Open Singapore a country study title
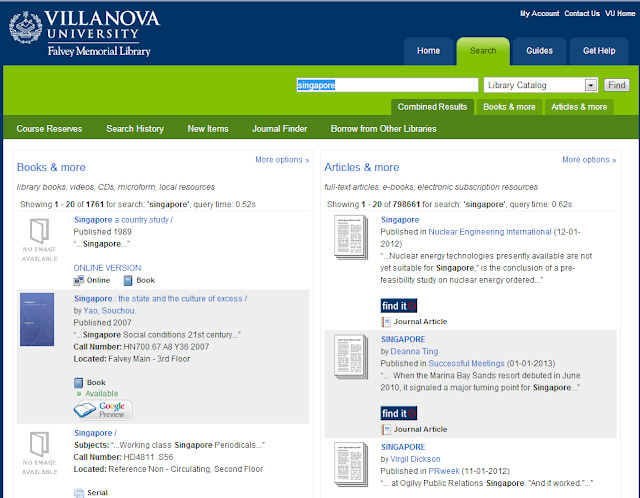This screenshot has height=498, width=640. coord(123,220)
